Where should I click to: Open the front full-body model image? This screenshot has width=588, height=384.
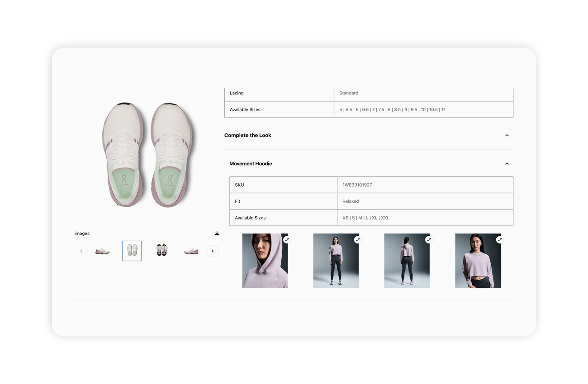[x=336, y=261]
